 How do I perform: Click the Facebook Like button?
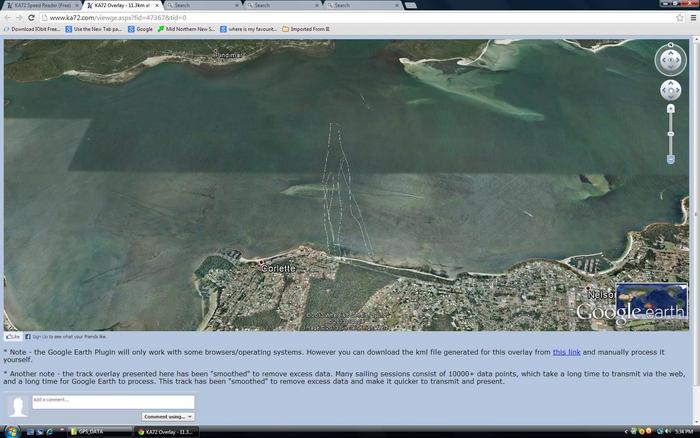tap(14, 337)
